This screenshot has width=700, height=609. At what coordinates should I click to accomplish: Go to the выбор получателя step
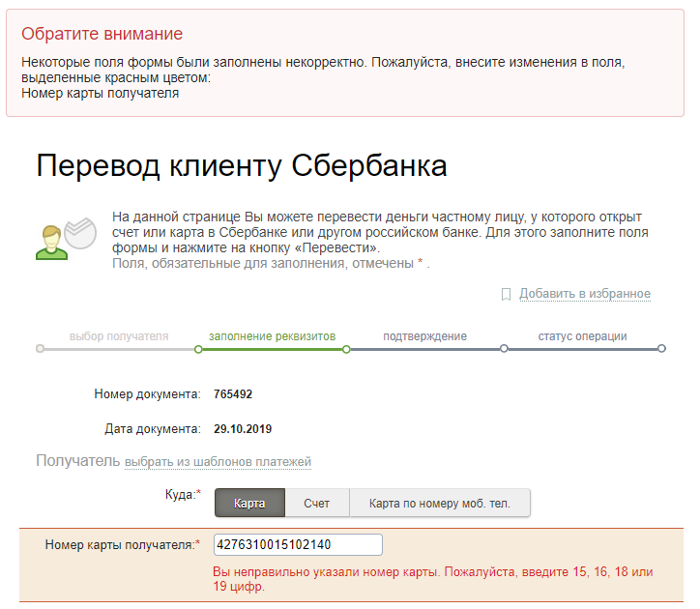119,336
